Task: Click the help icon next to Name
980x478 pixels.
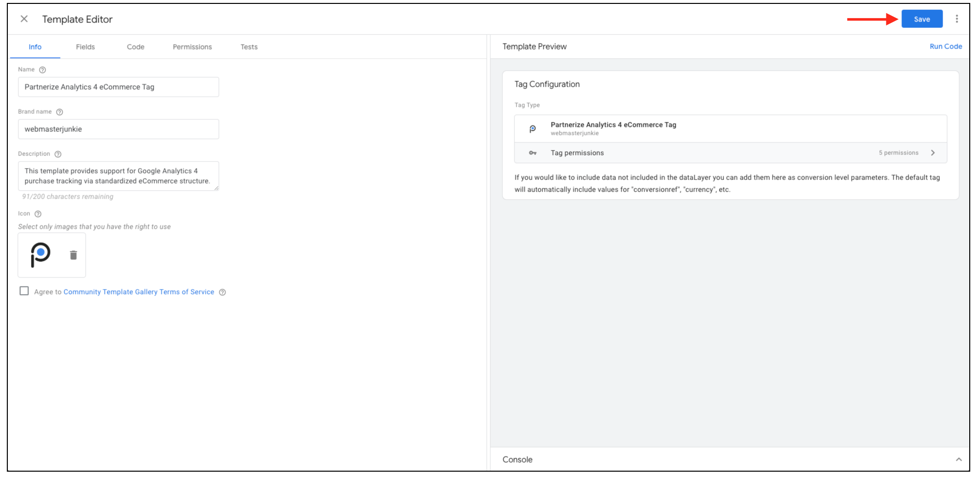Action: tap(42, 70)
